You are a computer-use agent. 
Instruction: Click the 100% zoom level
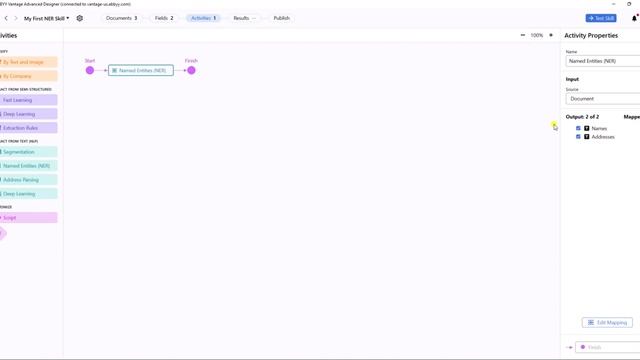(537, 35)
